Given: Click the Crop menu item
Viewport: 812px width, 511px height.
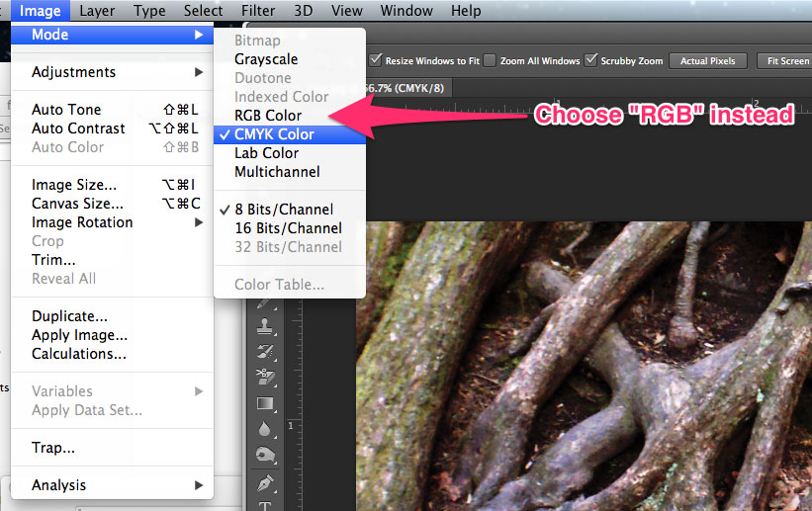Looking at the screenshot, I should coord(113,241).
